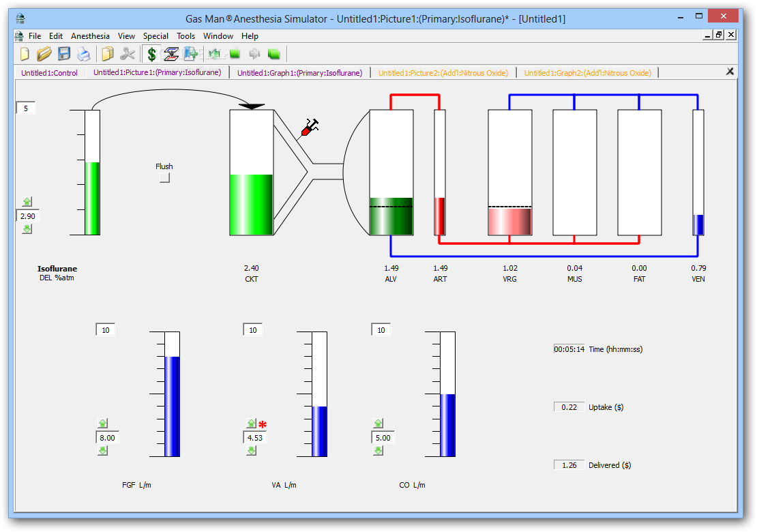Viewport: 757px width, 532px height.
Task: Click the single green square toolbar icon
Action: [235, 54]
